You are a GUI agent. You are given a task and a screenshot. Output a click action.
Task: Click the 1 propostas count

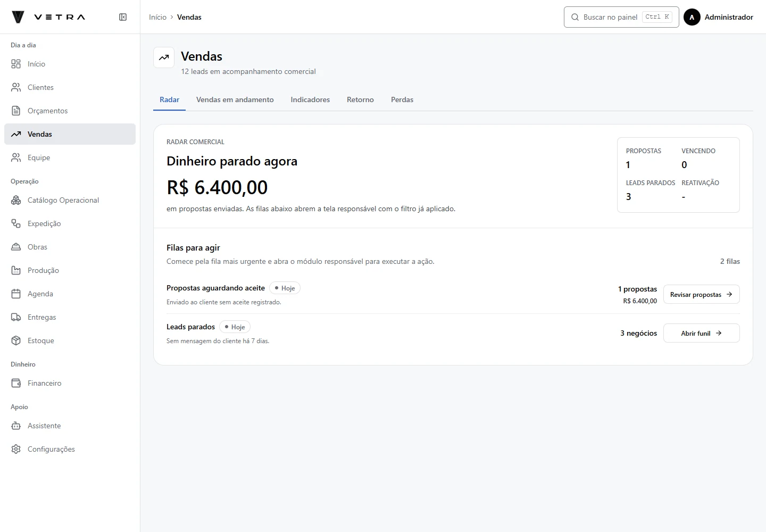[637, 289]
